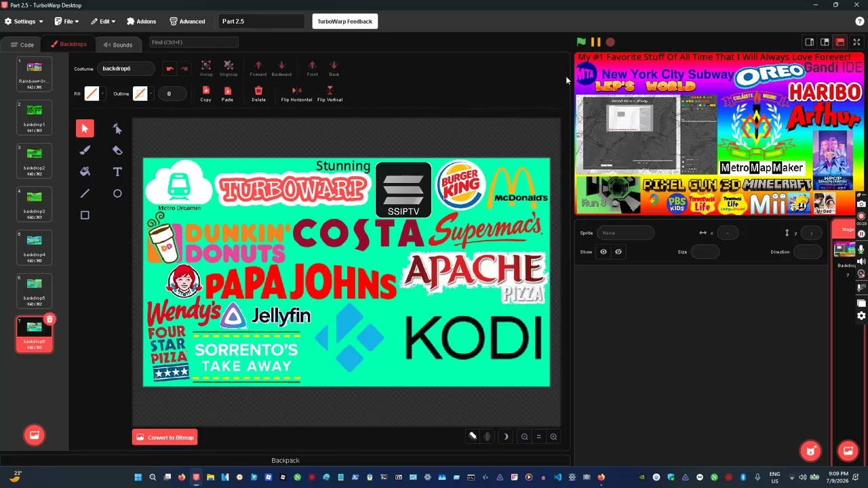Switch to the third stage layout mode

point(840,42)
